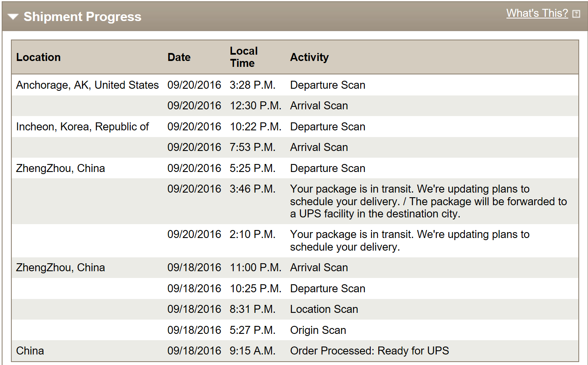The width and height of the screenshot is (588, 365).
Task: Click the Origin Scan activity
Action: [318, 330]
